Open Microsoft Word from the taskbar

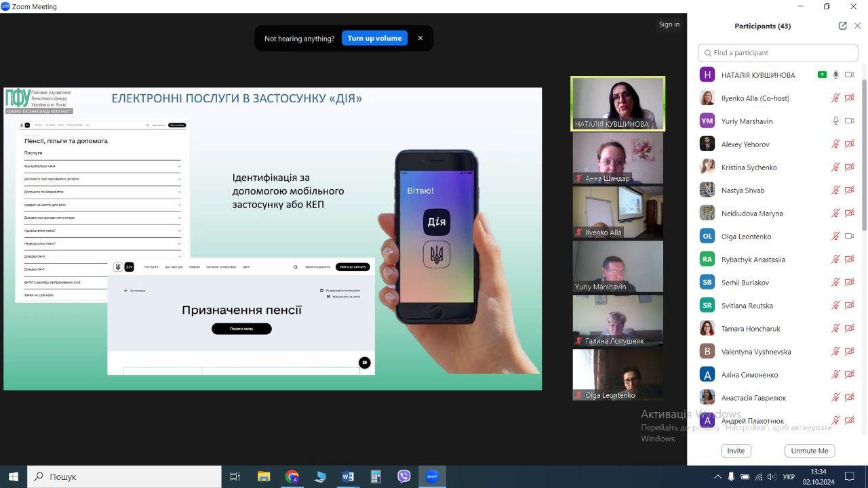click(x=348, y=476)
